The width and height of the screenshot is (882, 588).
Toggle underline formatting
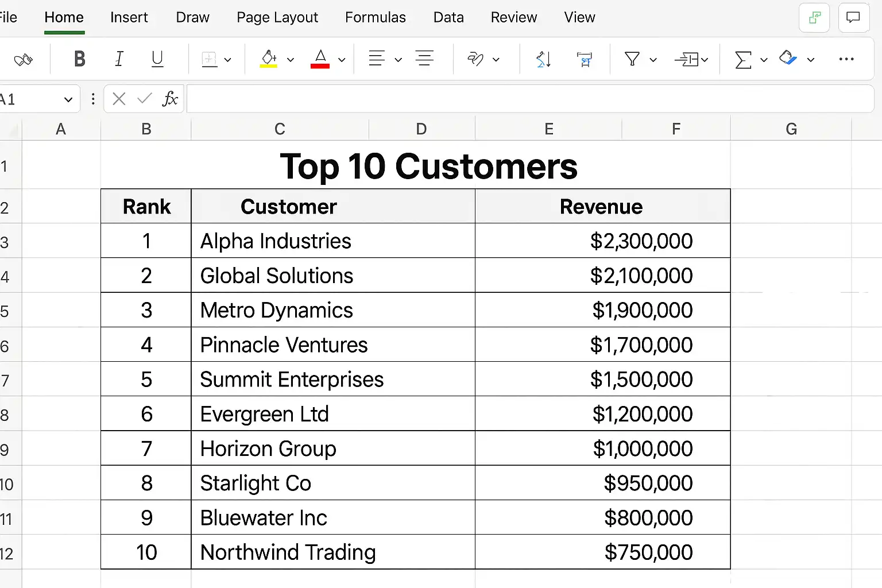[157, 59]
